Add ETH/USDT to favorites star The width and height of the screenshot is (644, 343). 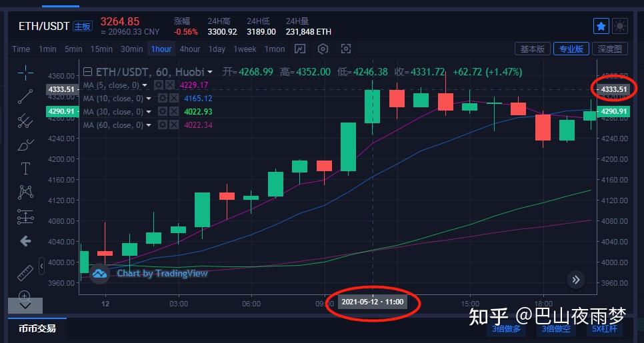[601, 26]
